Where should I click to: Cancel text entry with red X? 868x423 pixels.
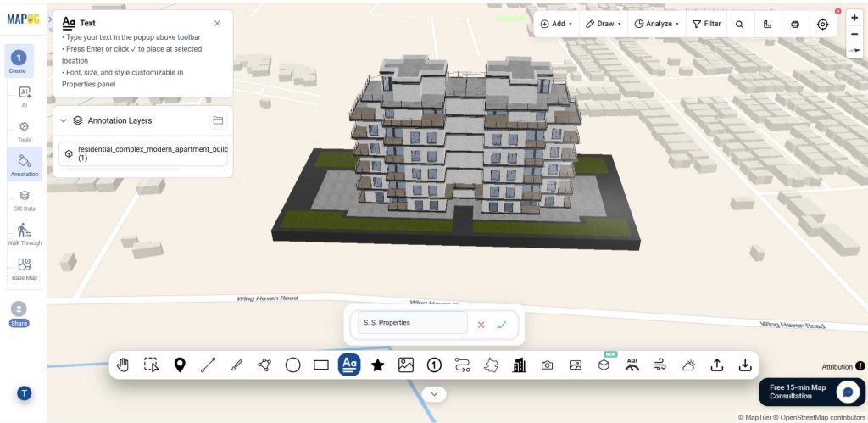tap(481, 325)
